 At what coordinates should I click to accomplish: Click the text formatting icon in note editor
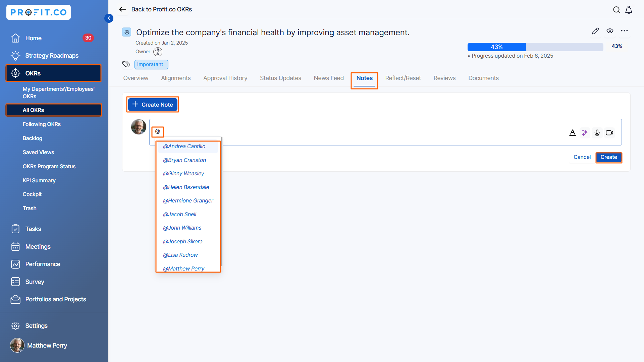click(x=573, y=133)
